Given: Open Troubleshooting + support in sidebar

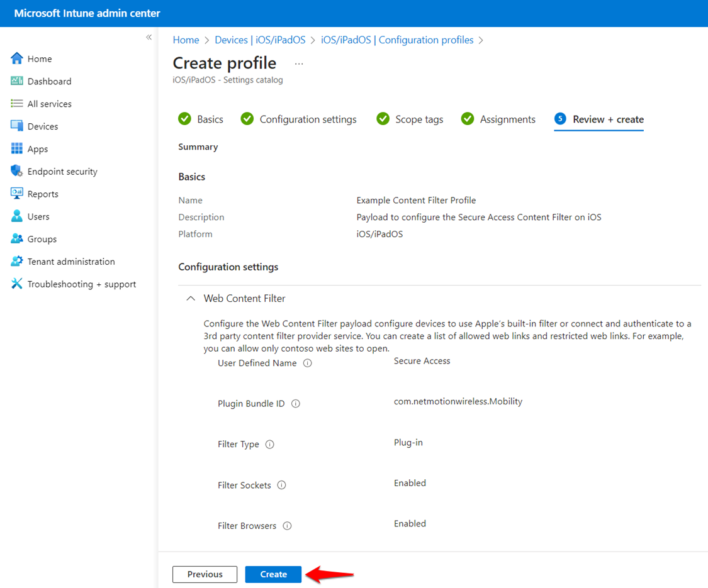Looking at the screenshot, I should point(82,284).
